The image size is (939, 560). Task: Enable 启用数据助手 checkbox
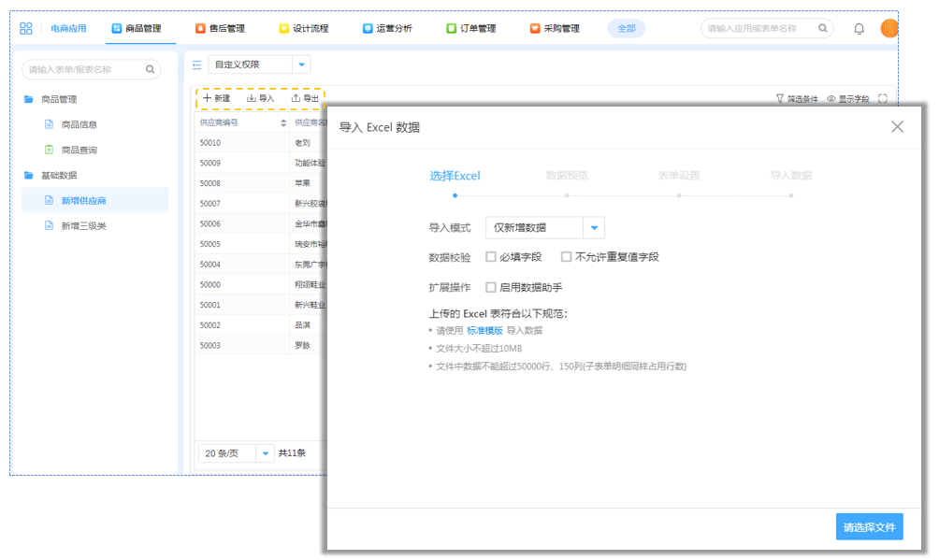coord(491,287)
